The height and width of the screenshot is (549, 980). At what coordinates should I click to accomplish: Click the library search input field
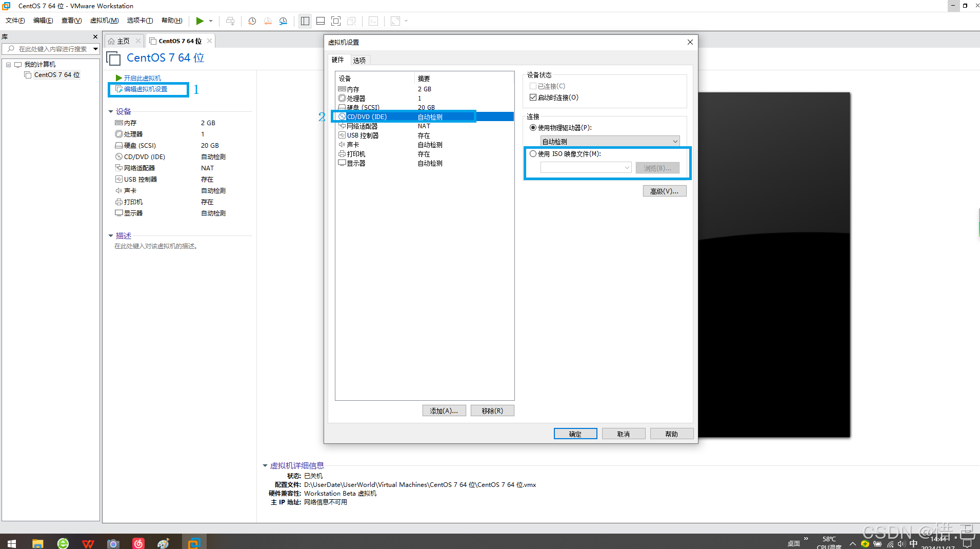(x=51, y=49)
